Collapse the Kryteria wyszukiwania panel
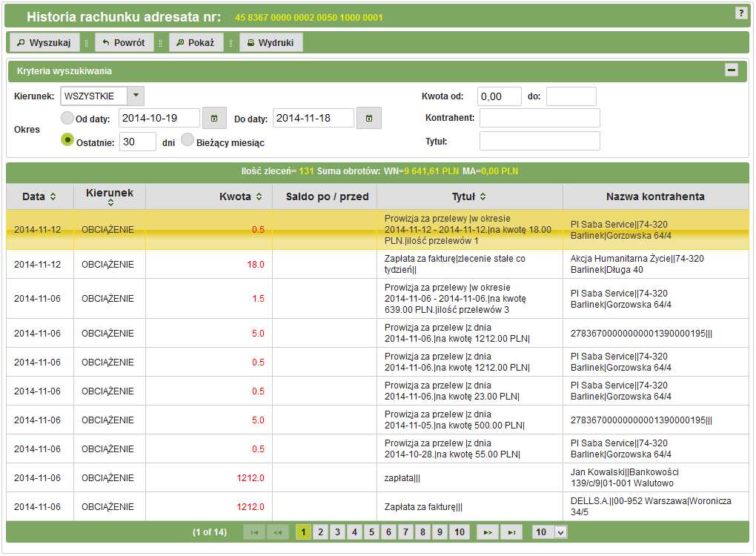This screenshot has height=556, width=756. click(732, 70)
